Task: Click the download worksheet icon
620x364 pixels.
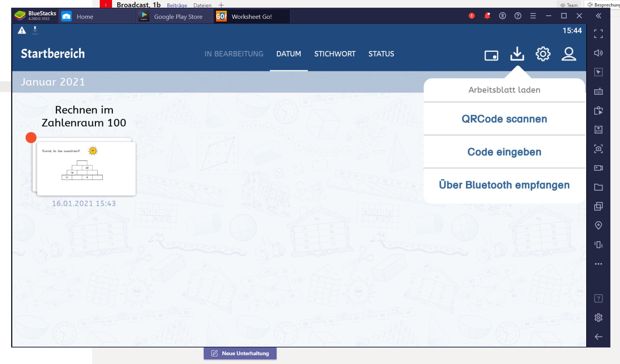Action: click(517, 54)
